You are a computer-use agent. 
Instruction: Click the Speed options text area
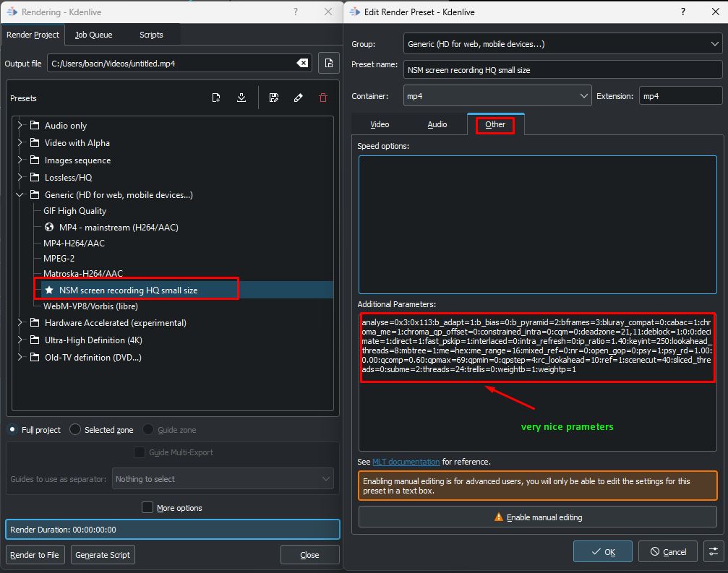538,225
